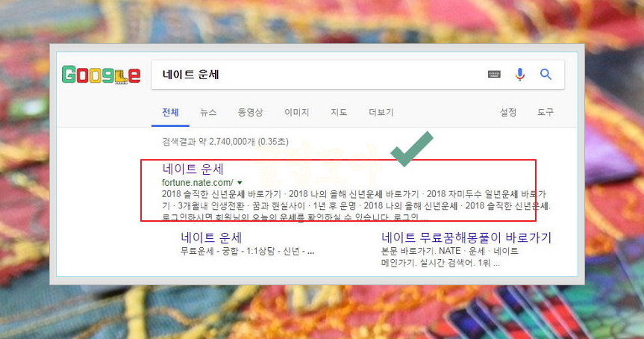This screenshot has height=339, width=644.
Task: Start voice search with the microphone icon
Action: (x=520, y=75)
